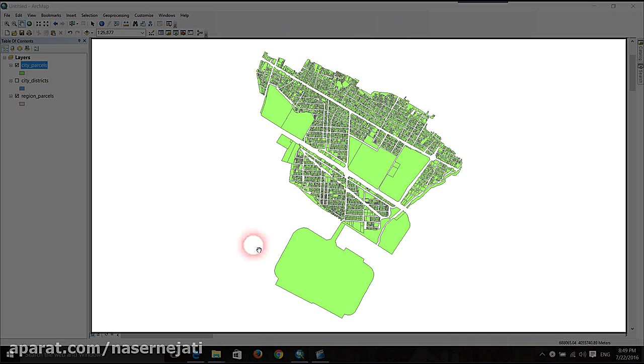Click the Full Extent globe icon
644x364 pixels.
pos(29,24)
